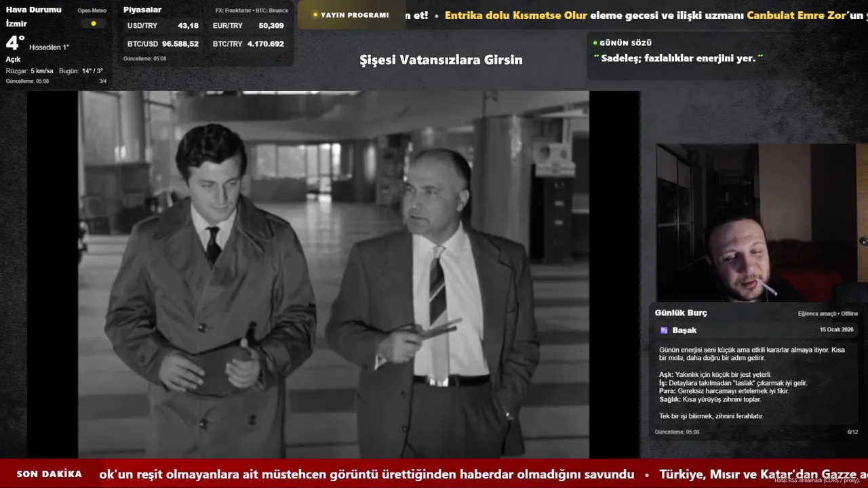Open the Yayın Programı badge
This screenshot has width=868, height=488.
tap(351, 15)
